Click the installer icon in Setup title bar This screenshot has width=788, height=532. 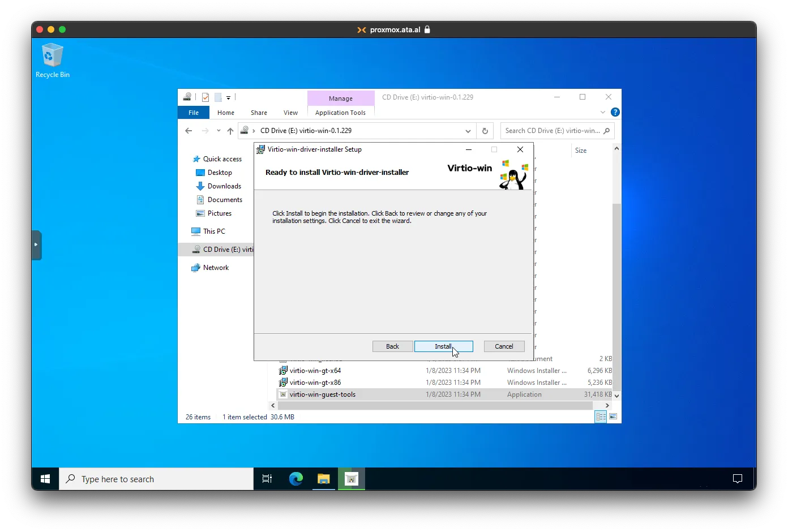click(x=260, y=149)
